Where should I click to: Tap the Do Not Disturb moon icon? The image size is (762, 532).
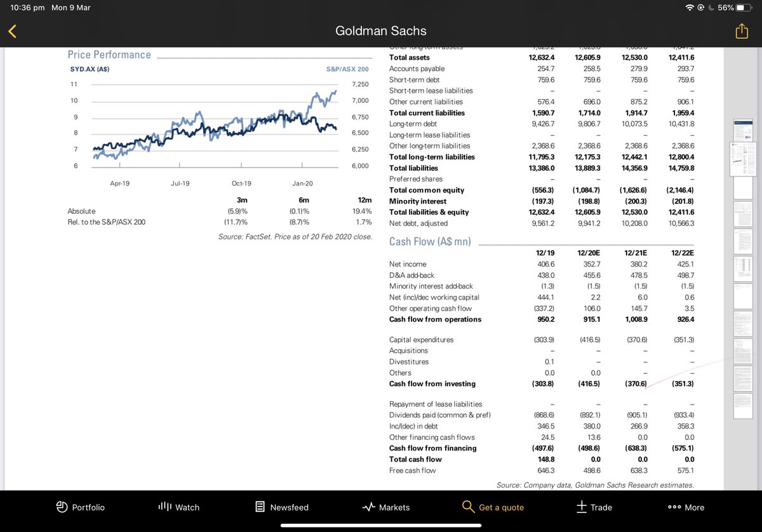711,8
